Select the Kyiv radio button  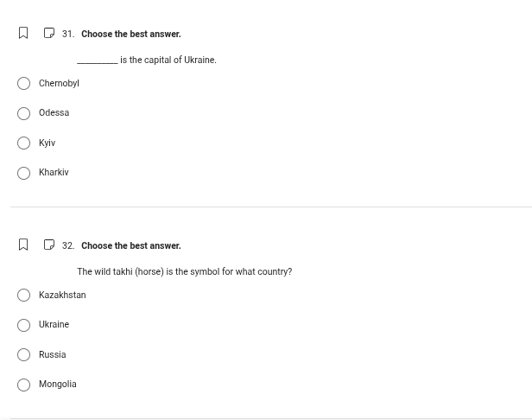pyautogui.click(x=24, y=143)
